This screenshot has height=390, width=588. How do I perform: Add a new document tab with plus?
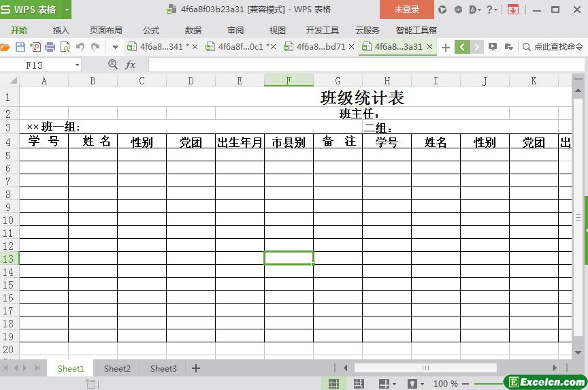[x=446, y=47]
